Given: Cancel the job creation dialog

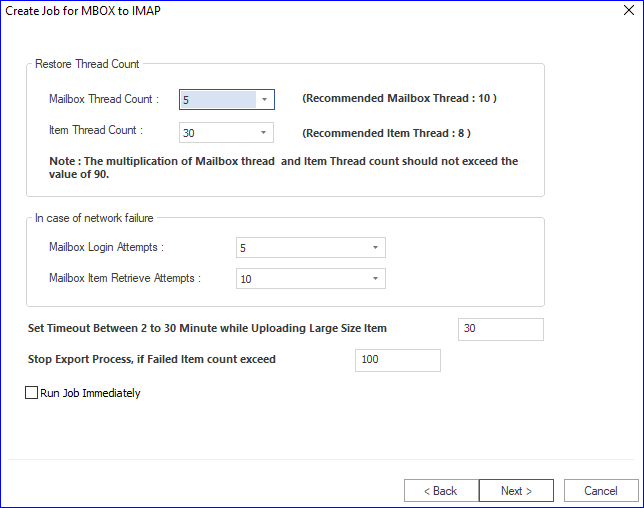Looking at the screenshot, I should [x=601, y=490].
